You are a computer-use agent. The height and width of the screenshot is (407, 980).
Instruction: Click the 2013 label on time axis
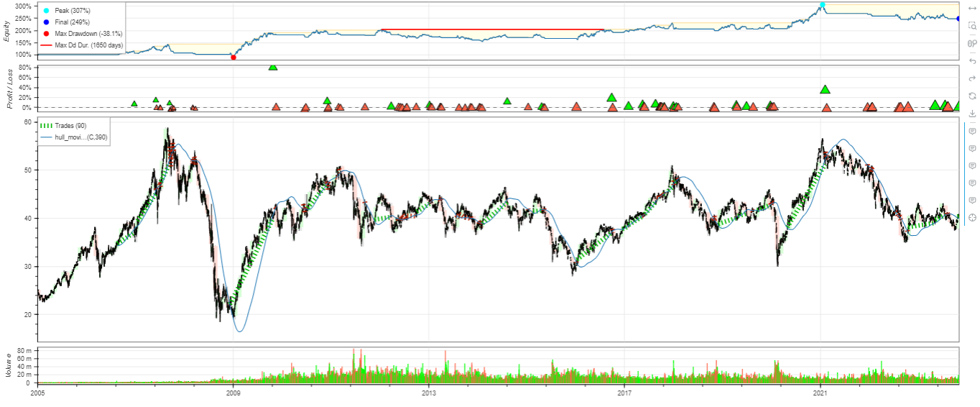(429, 393)
